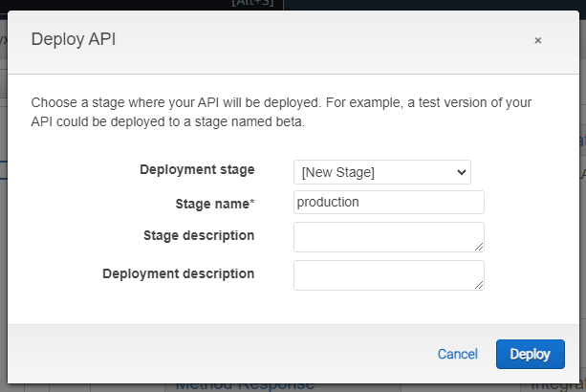Click the "Deploy API" dialog title
This screenshot has width=586, height=392.
[74, 39]
